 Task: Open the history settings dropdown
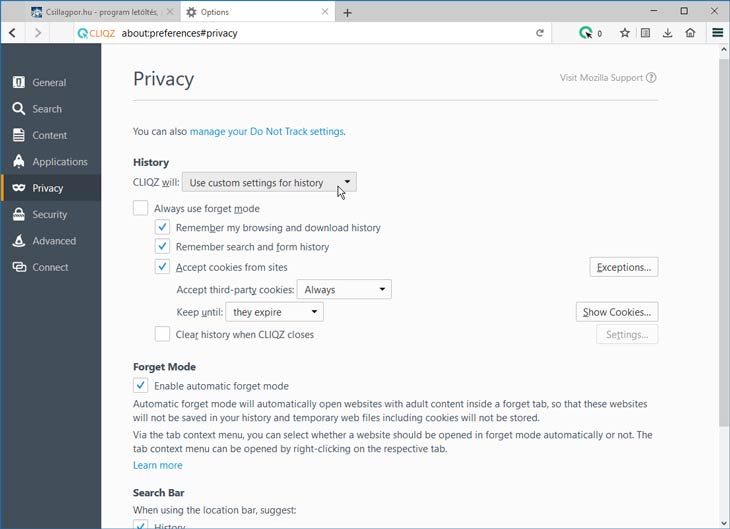(x=269, y=182)
